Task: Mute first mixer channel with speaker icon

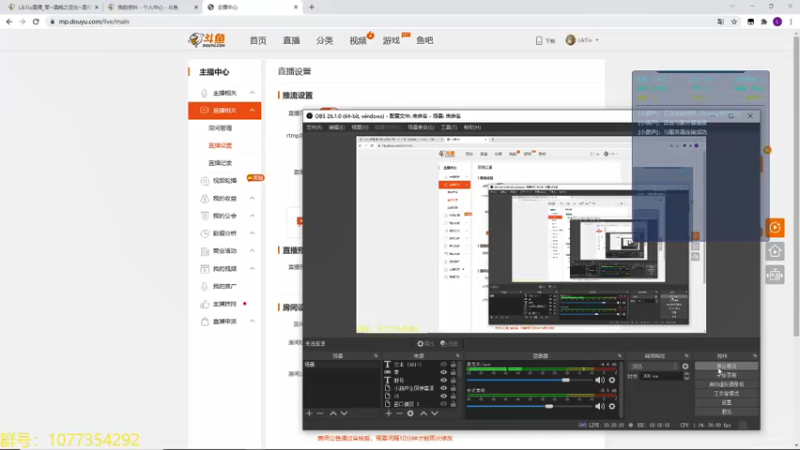Action: coord(599,380)
